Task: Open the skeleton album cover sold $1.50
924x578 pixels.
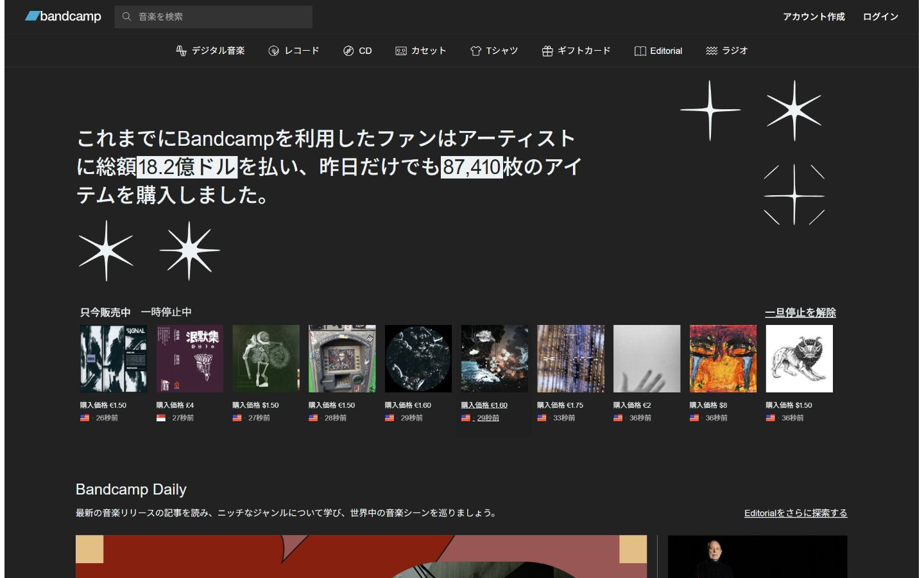Action: click(x=266, y=358)
